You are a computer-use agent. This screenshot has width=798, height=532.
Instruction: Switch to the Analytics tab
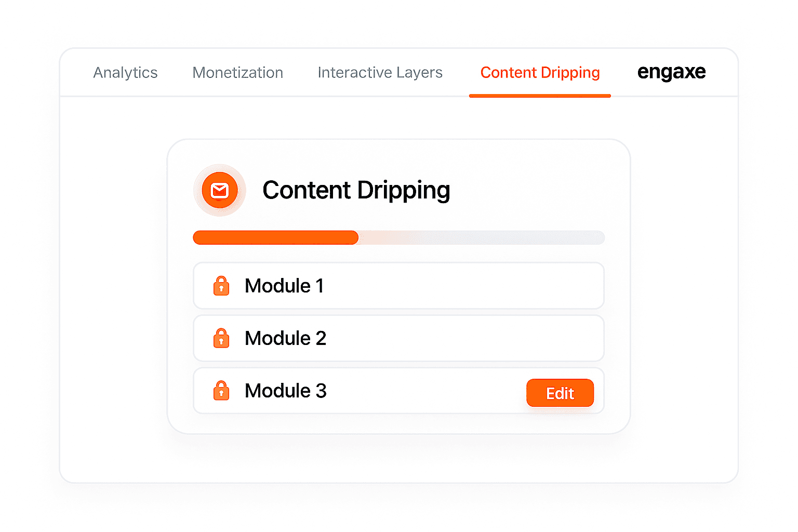(x=125, y=72)
